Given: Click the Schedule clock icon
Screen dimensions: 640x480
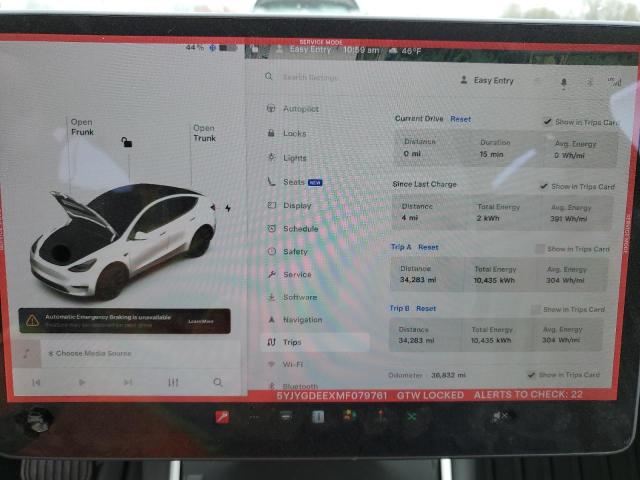Looking at the screenshot, I should pos(272,229).
